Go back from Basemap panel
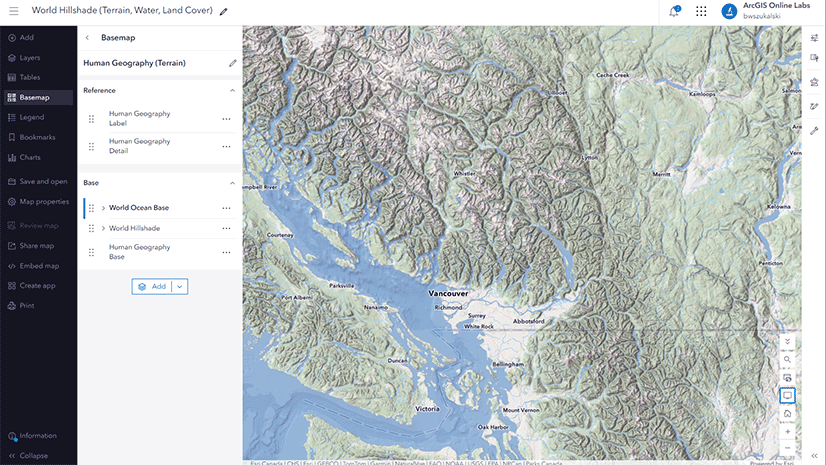The image size is (826, 465). (87, 37)
